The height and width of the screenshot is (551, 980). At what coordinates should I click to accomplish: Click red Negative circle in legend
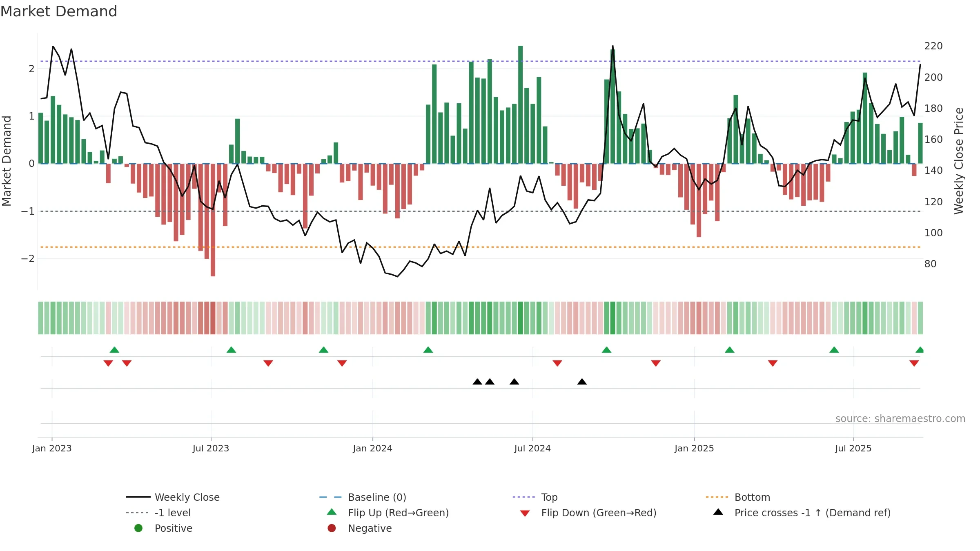(x=332, y=528)
